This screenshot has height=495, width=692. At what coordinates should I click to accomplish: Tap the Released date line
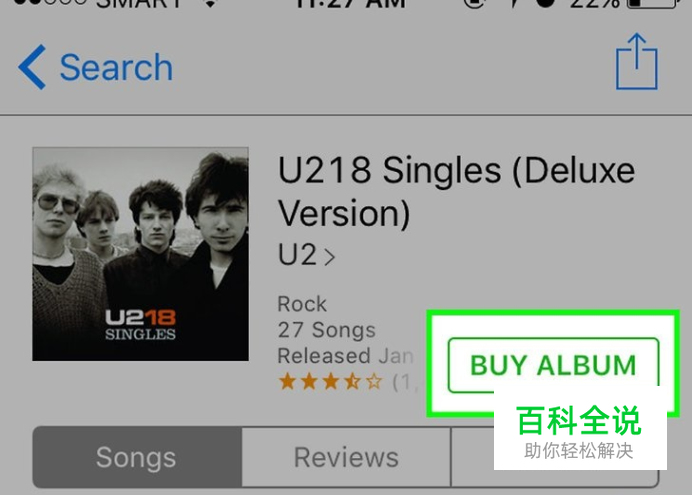(346, 356)
